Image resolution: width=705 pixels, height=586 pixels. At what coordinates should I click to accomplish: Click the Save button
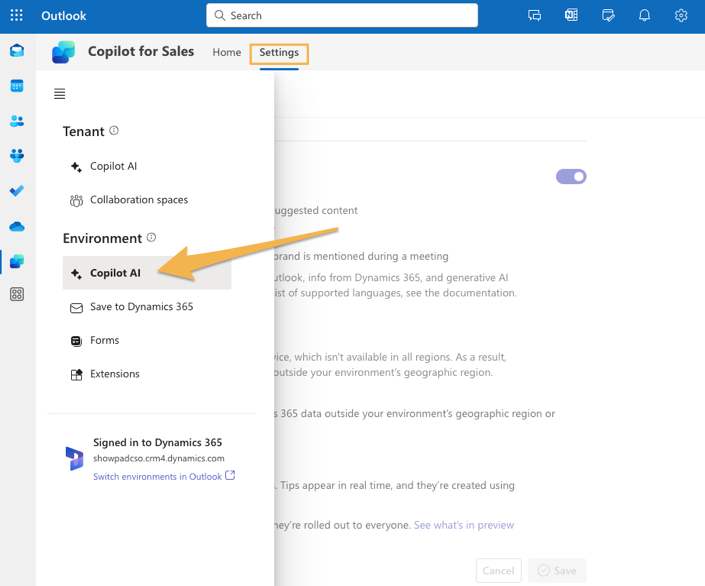click(557, 570)
